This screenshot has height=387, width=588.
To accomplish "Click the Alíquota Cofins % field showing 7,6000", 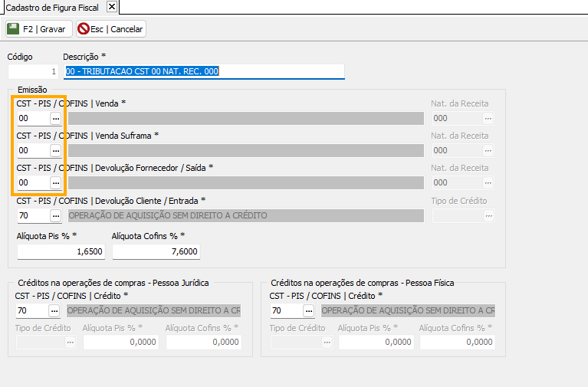I will tap(156, 251).
